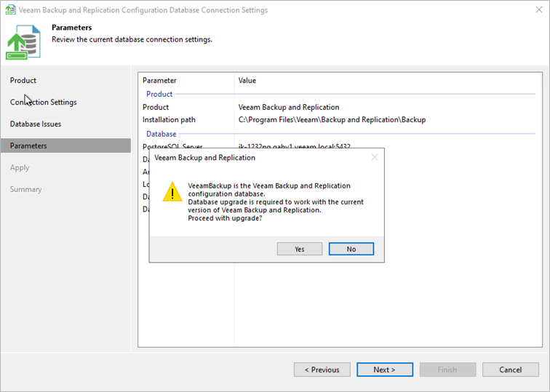Select the Summary step in sidebar
This screenshot has width=550, height=392.
click(25, 189)
